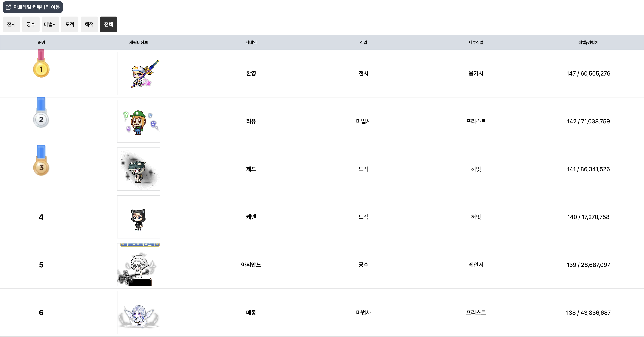This screenshot has width=644, height=337.
Task: Click the bronze third-place medal icon
Action: pyautogui.click(x=41, y=160)
